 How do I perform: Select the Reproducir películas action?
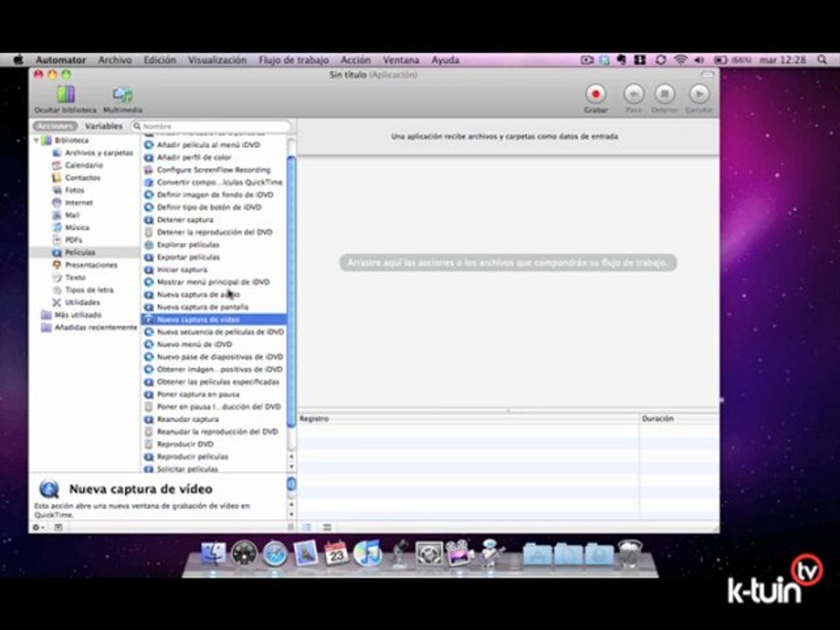point(192,457)
